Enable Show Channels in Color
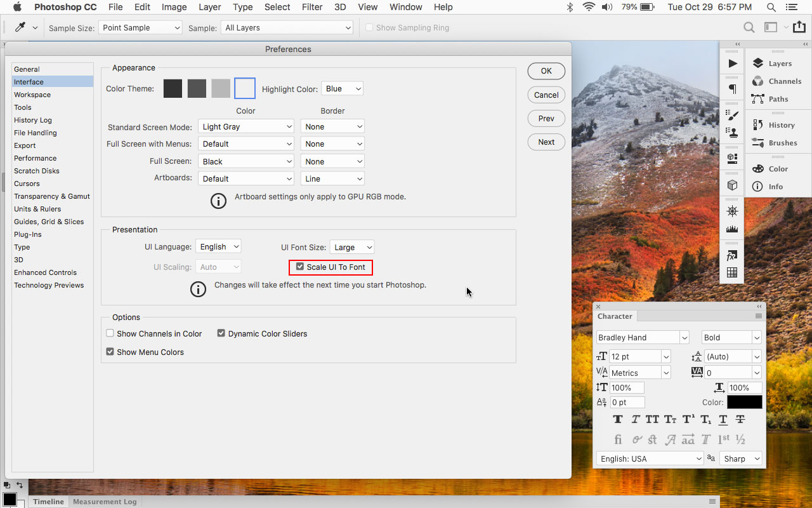 pos(110,333)
